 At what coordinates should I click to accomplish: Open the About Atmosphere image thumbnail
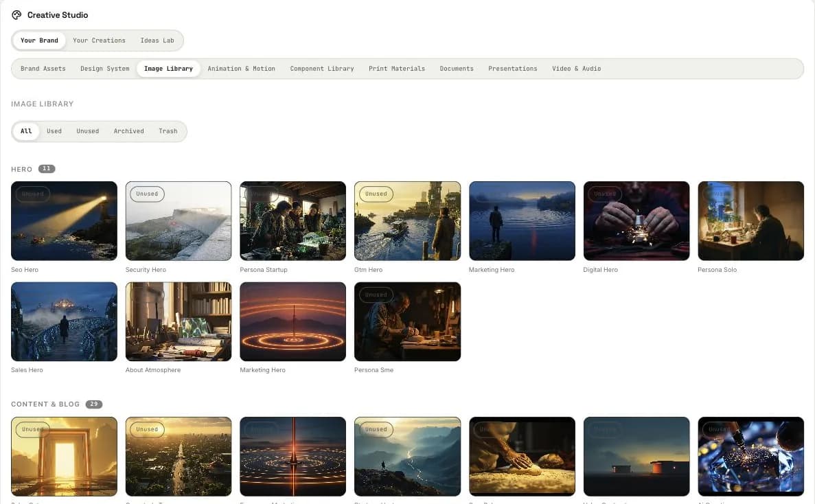(x=179, y=321)
